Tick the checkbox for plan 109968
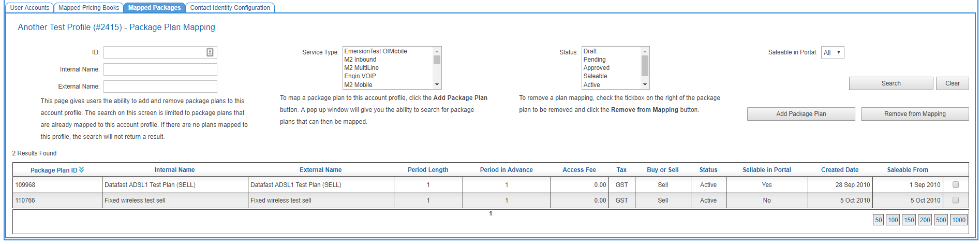 click(x=956, y=184)
